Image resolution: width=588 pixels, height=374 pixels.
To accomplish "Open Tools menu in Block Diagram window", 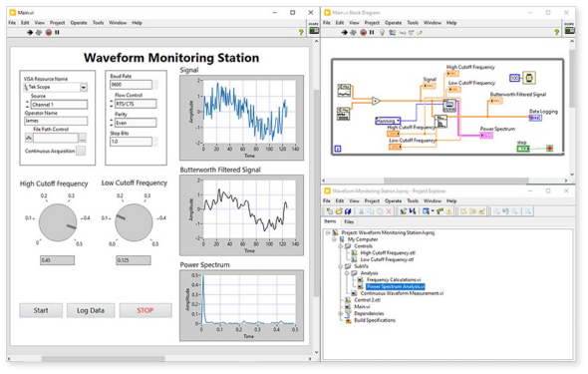I will tap(413, 23).
